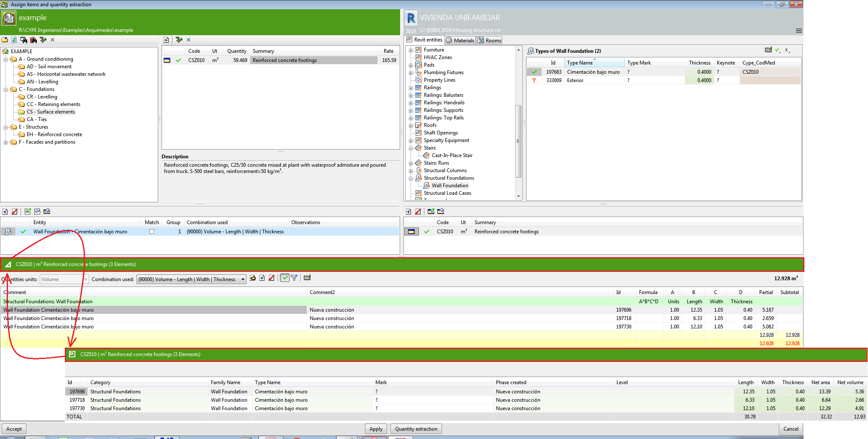Click the X dropdown icon in Types panel
The image size is (868, 439).
click(787, 50)
